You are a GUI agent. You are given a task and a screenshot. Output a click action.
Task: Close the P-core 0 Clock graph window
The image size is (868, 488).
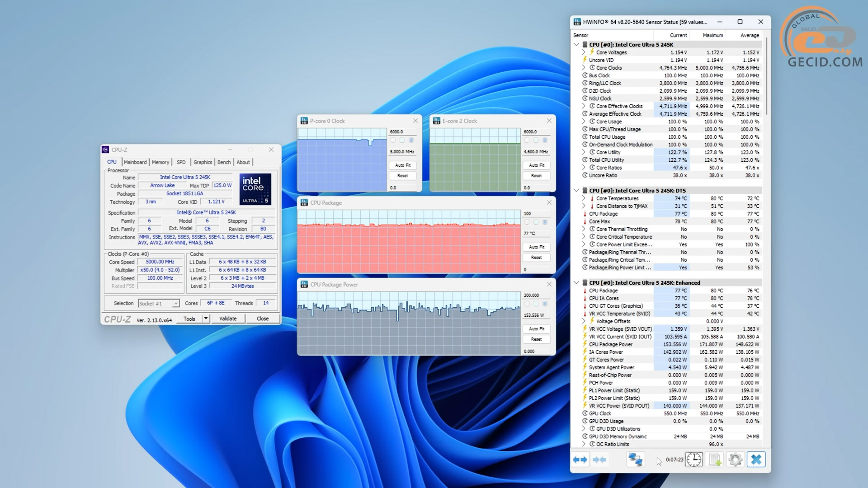click(415, 121)
